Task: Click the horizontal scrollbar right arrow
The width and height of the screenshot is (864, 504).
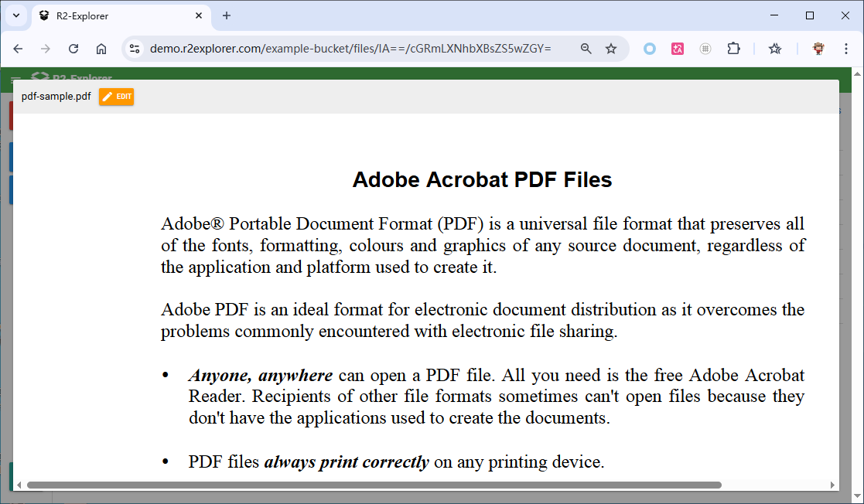Action: pos(832,485)
